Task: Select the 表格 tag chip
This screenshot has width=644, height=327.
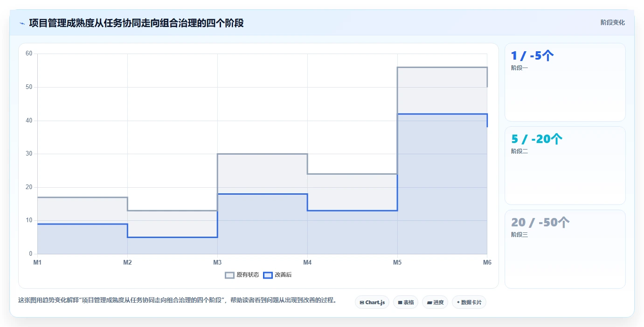Action: coord(406,302)
